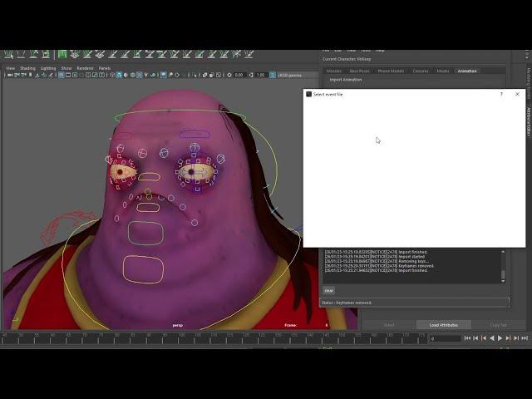The height and width of the screenshot is (399, 532).
Task: Click the greyed Select button
Action: point(389,325)
